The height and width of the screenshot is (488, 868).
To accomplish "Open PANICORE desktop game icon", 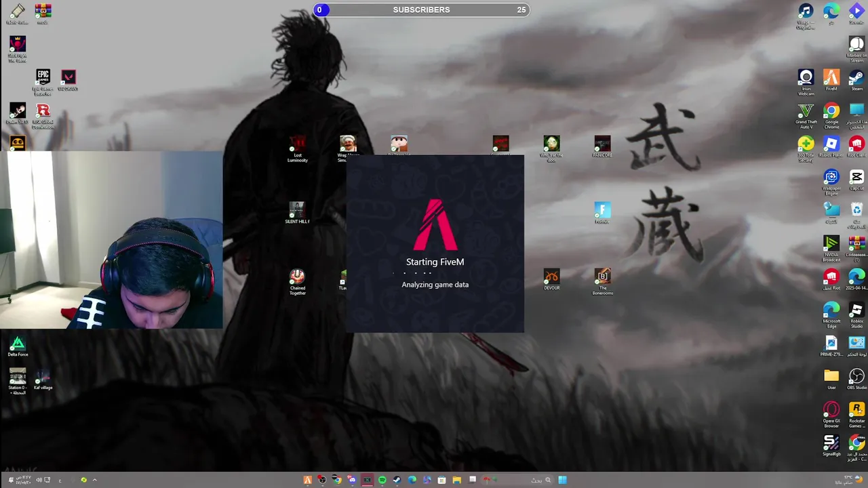I will click(x=602, y=146).
